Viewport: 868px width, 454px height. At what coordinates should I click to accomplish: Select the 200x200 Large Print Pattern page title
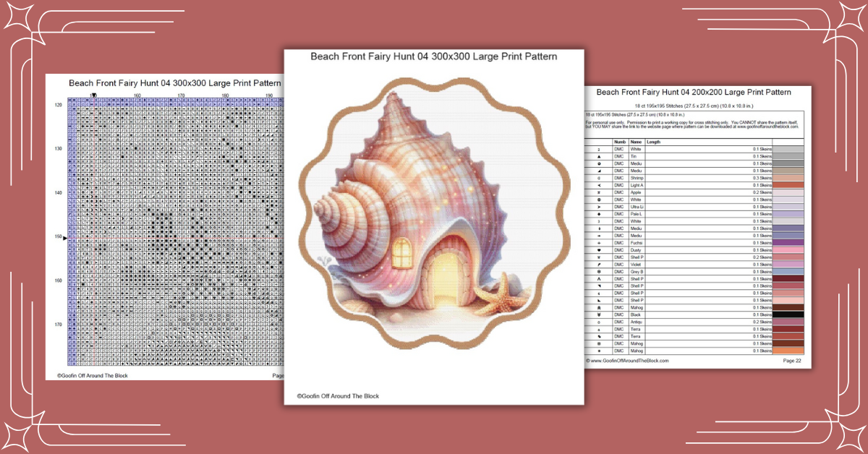pyautogui.click(x=694, y=92)
